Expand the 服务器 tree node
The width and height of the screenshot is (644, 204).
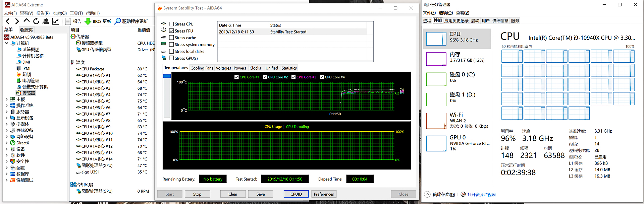coord(6,112)
